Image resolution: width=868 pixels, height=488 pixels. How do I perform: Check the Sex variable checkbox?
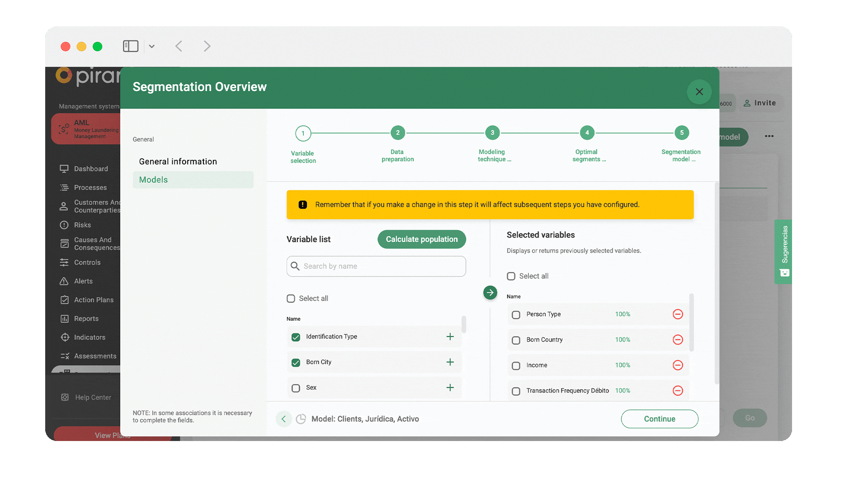tap(296, 388)
